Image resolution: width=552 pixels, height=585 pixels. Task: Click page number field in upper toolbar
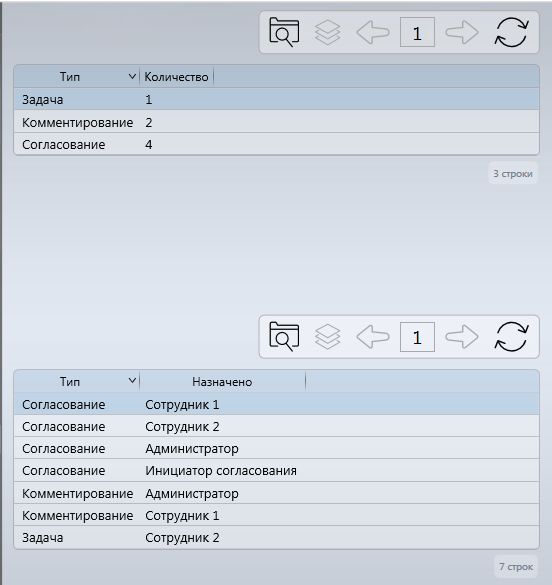coord(417,32)
